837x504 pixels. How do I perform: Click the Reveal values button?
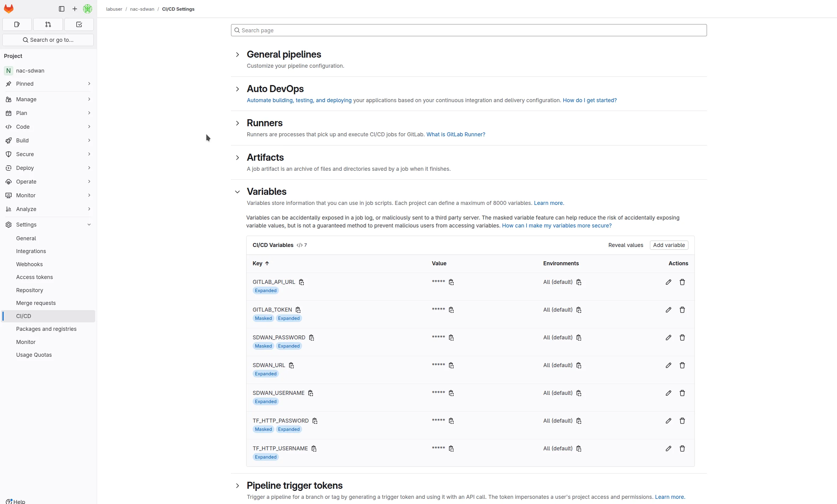pyautogui.click(x=626, y=245)
